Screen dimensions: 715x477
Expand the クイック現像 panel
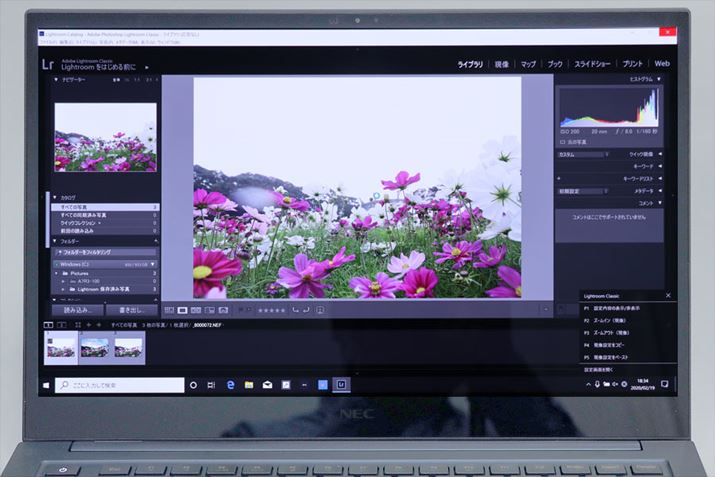(x=660, y=154)
